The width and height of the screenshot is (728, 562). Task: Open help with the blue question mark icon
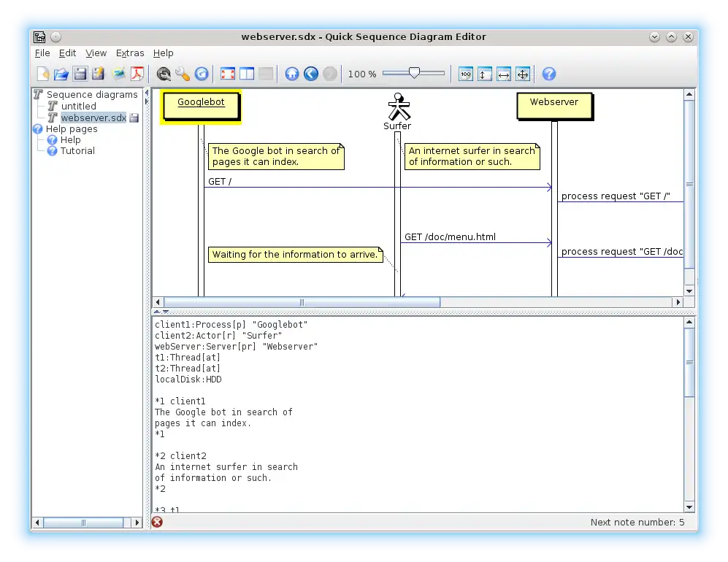[x=549, y=74]
